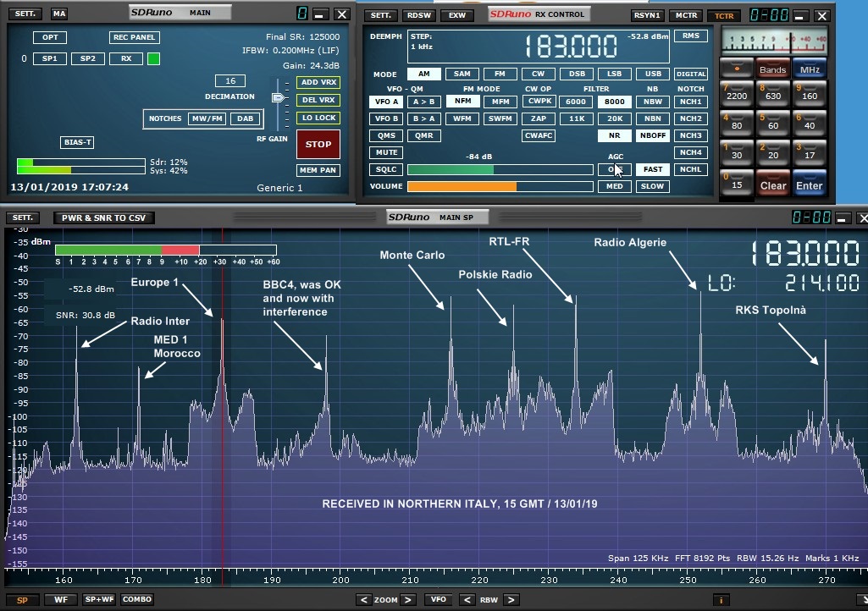The image size is (868, 611).
Task: Select DIGITAL mode
Action: coord(691,74)
